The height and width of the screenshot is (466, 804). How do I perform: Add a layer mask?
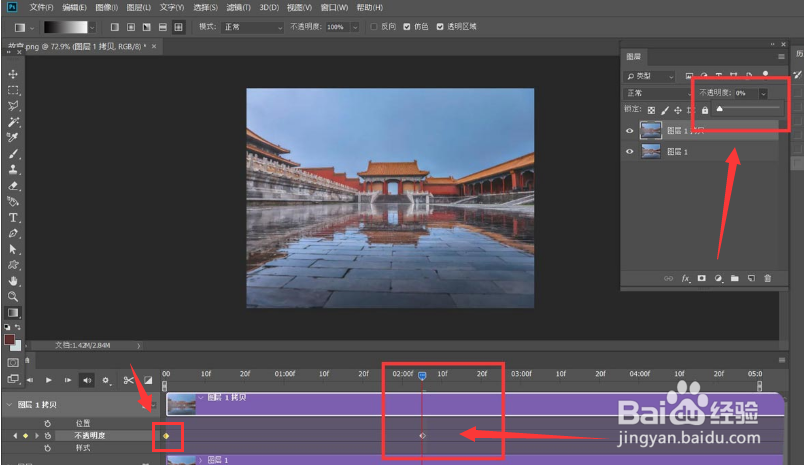(701, 278)
